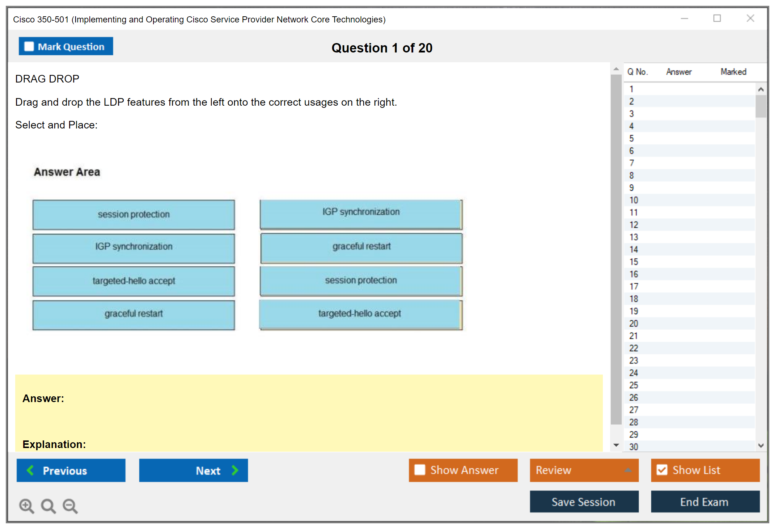The width and height of the screenshot is (778, 532).
Task: Uncheck the Show List checkbox
Action: (x=662, y=470)
